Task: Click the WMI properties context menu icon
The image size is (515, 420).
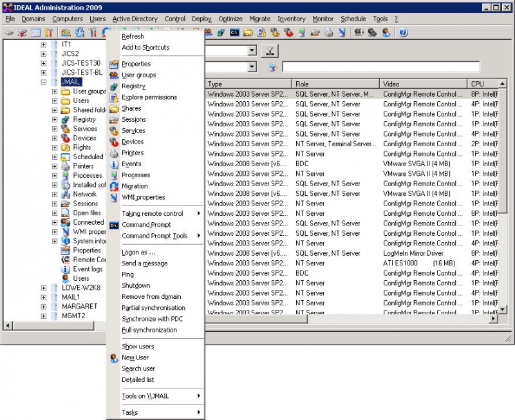Action: [114, 197]
